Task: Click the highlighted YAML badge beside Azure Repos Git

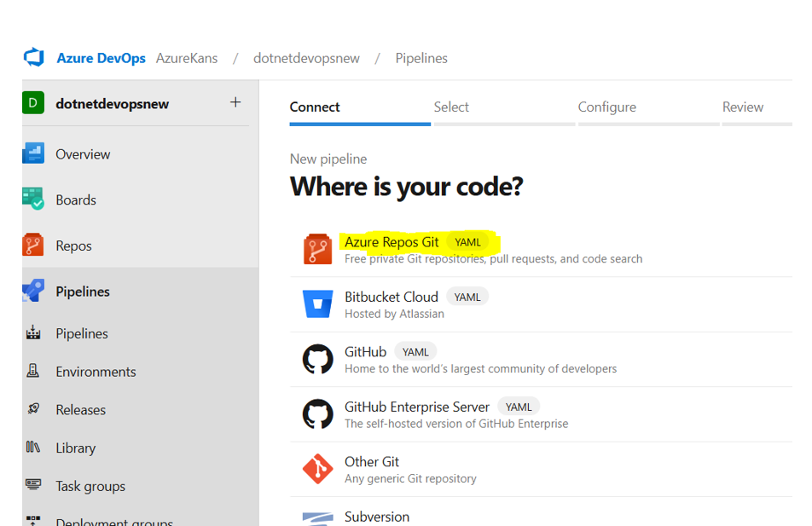Action: [467, 241]
